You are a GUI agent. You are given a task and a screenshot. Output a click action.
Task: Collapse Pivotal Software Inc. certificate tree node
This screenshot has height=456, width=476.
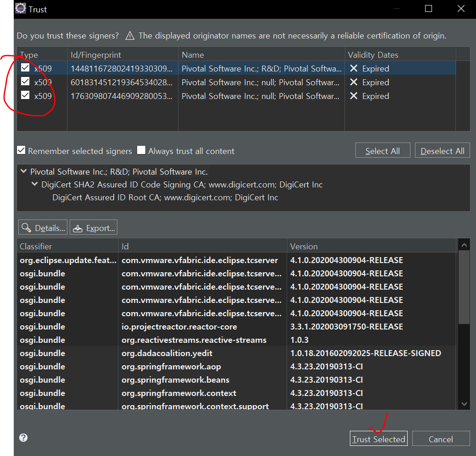pos(24,171)
